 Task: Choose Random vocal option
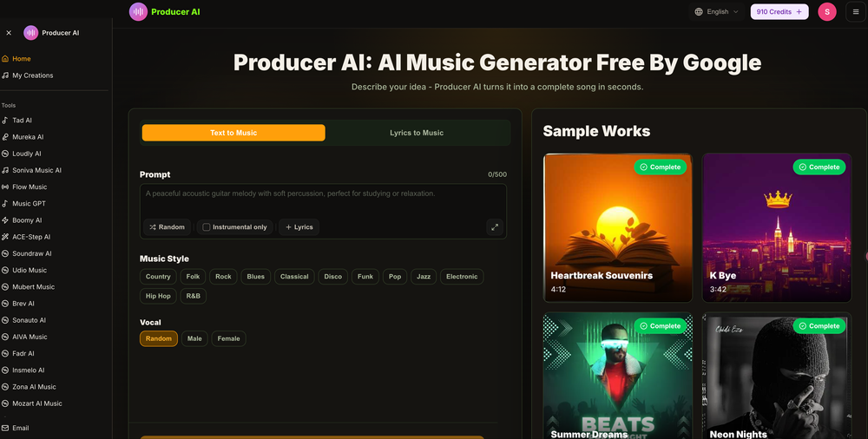point(159,339)
